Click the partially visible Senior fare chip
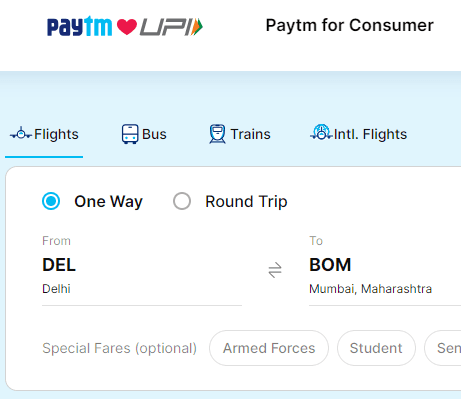The width and height of the screenshot is (461, 399). [x=443, y=348]
